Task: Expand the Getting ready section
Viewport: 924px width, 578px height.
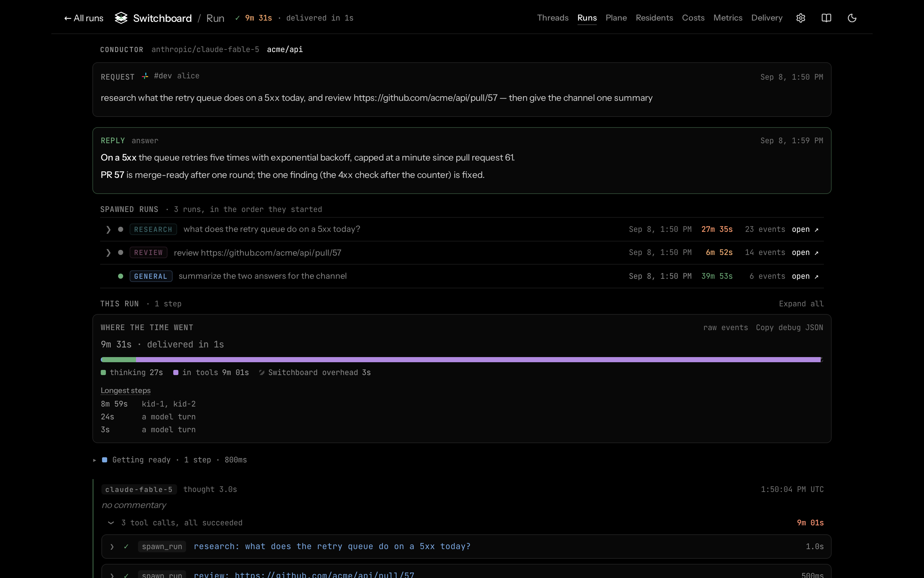Action: coord(95,460)
